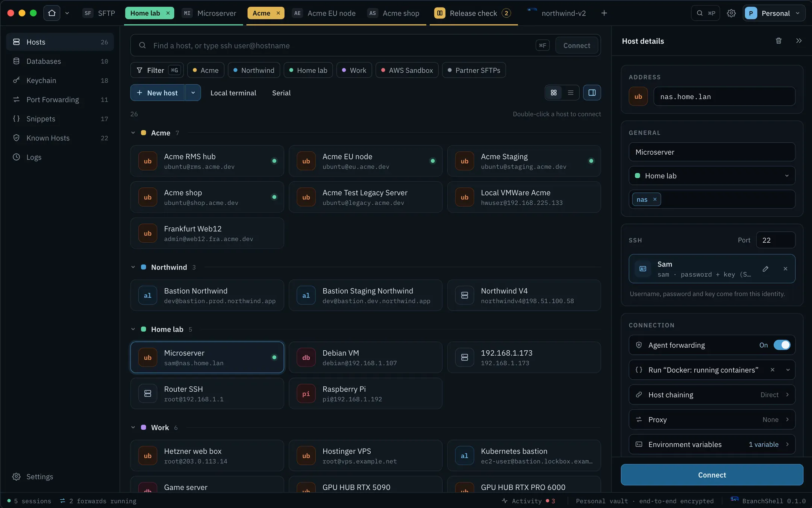Remove the nas tag

[655, 199]
